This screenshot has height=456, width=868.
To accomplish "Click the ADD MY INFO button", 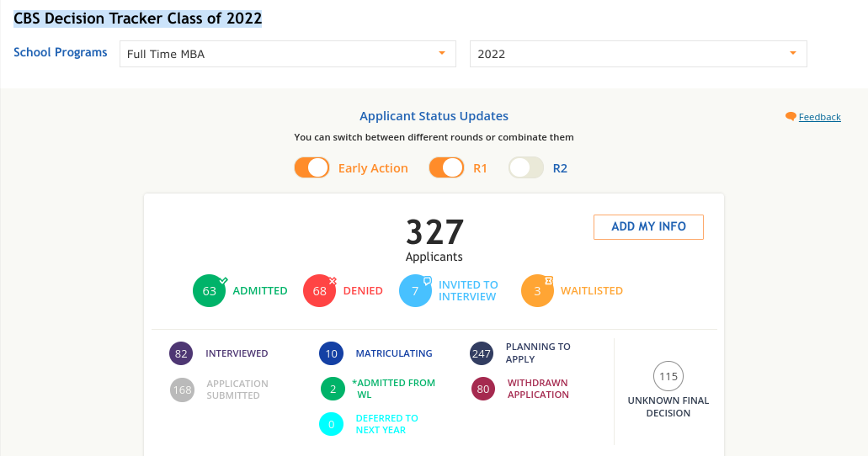I will click(x=648, y=227).
